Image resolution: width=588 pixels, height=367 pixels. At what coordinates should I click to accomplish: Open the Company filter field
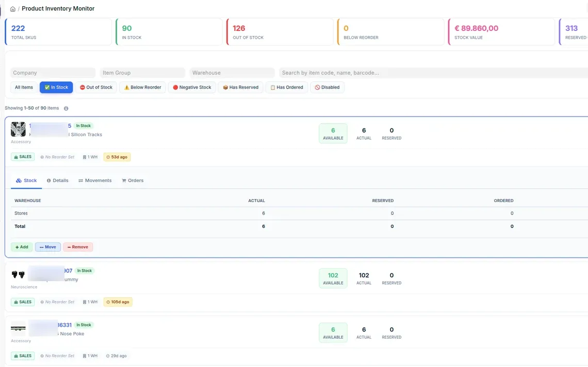tap(53, 73)
